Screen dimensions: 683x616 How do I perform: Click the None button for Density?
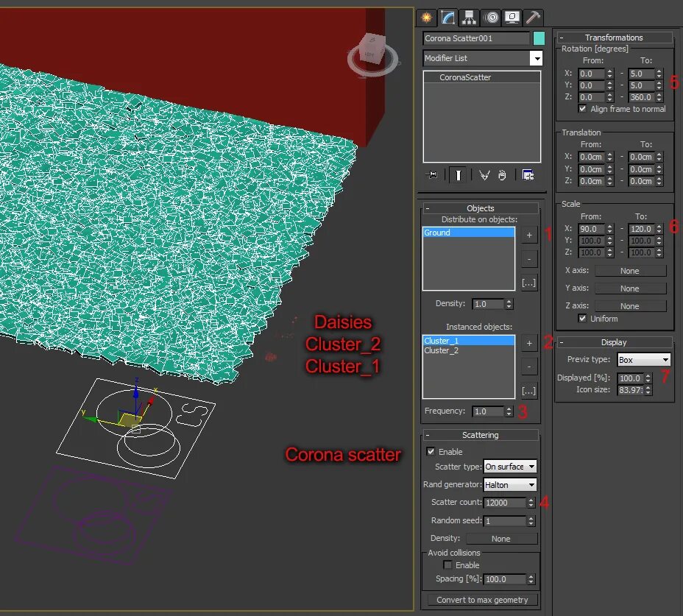pos(502,538)
